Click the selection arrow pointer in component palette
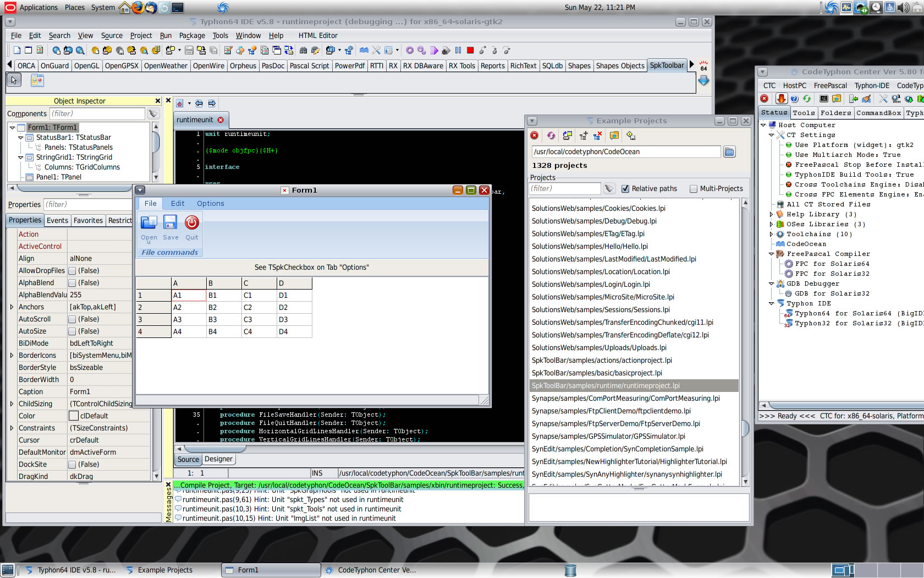Image resolution: width=924 pixels, height=578 pixels. click(x=14, y=80)
